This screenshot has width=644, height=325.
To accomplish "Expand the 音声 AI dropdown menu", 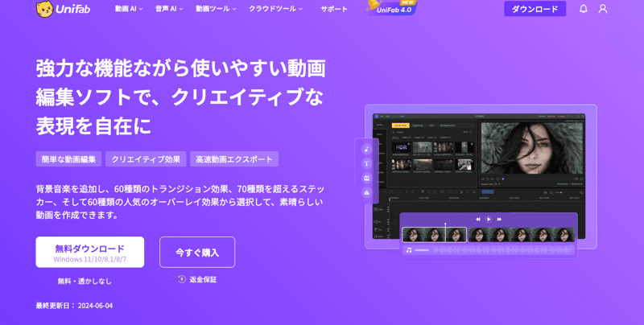I will 169,9.
